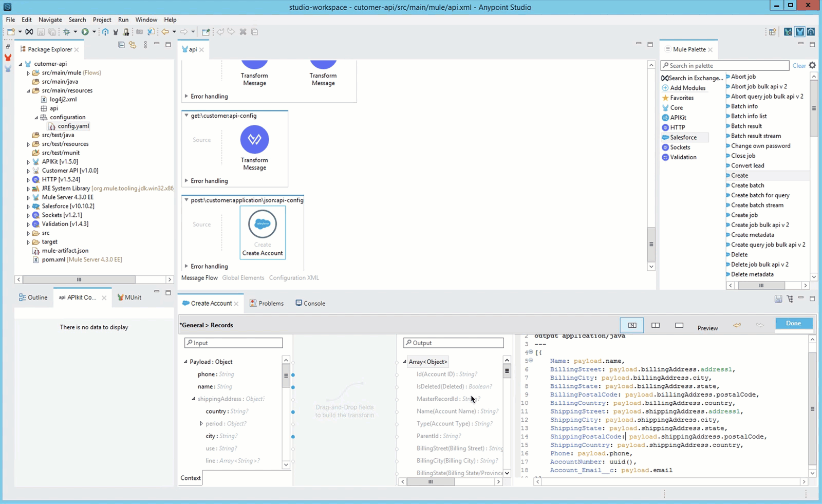Select APIKit module in Mule Palette
This screenshot has width=822, height=504.
(674, 118)
